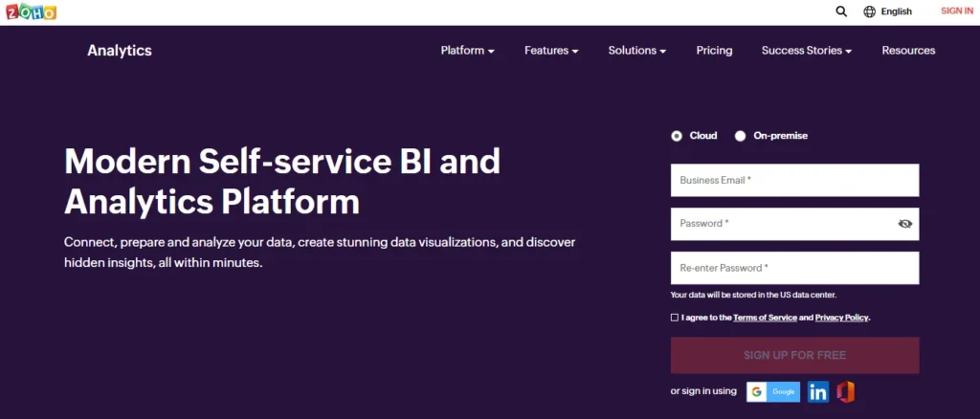
Task: Focus the Business Email field
Action: click(794, 180)
